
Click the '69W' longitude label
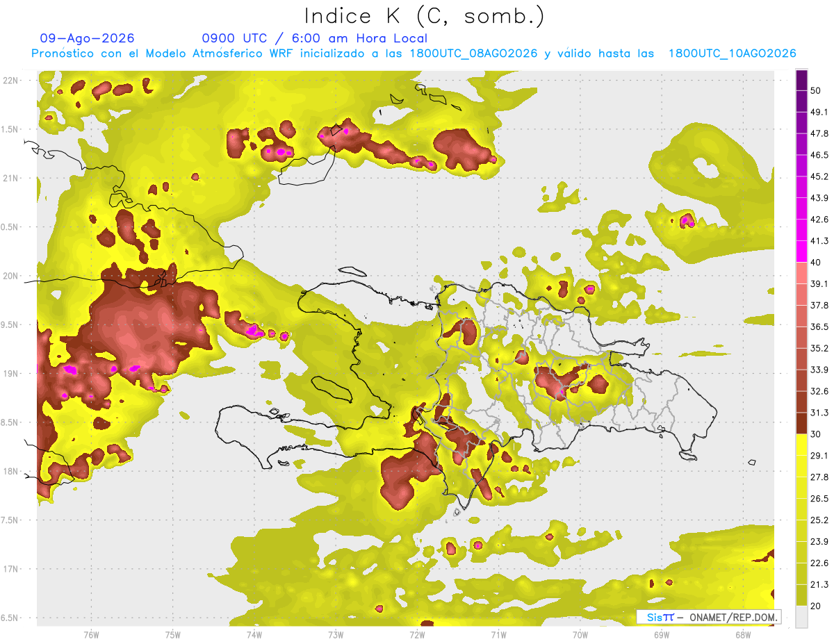coord(661,635)
